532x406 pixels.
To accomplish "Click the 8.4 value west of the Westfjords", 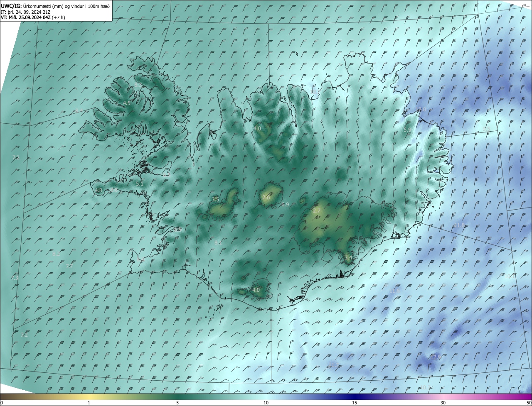I will click(x=79, y=111).
